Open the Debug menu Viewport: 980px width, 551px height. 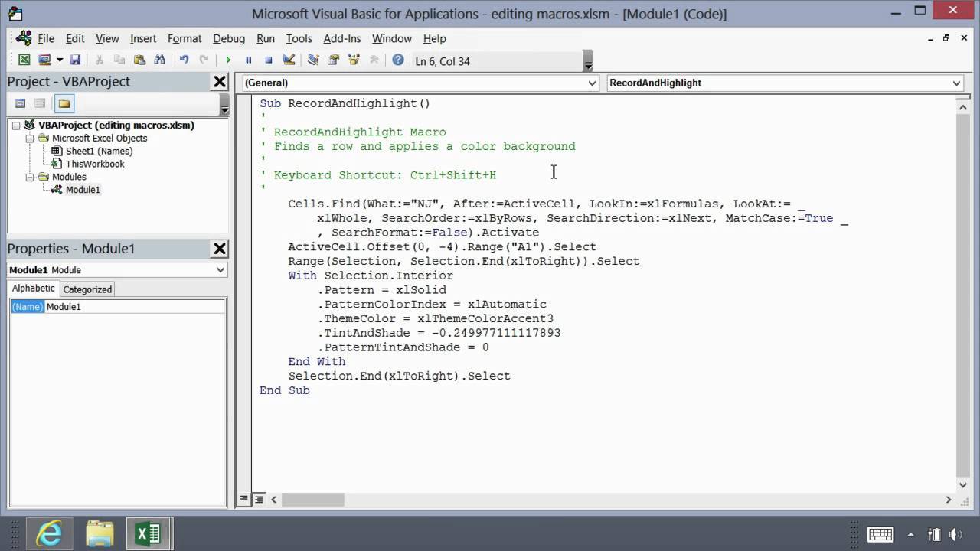coord(227,38)
